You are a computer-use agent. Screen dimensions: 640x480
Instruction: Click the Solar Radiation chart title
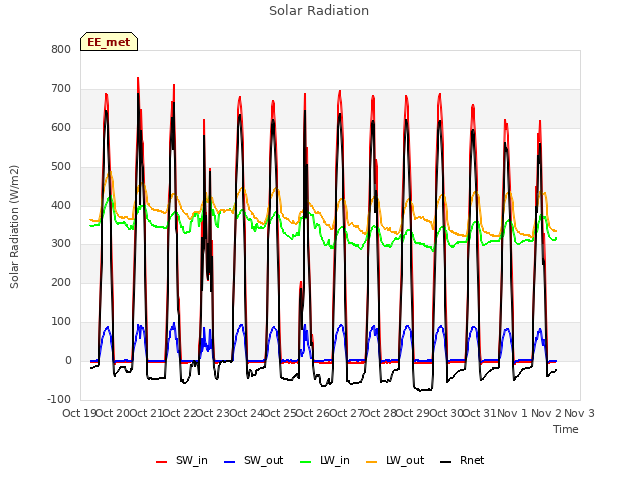[319, 11]
